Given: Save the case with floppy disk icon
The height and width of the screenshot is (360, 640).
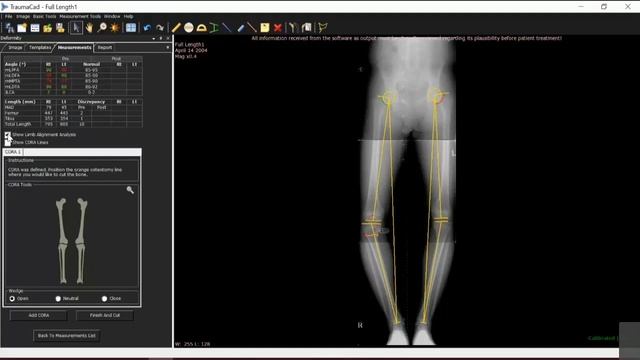Looking at the screenshot, I should tap(60, 27).
